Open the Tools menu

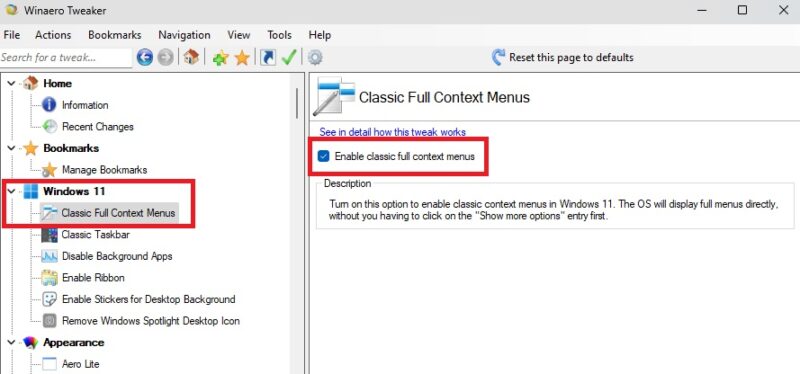point(279,35)
